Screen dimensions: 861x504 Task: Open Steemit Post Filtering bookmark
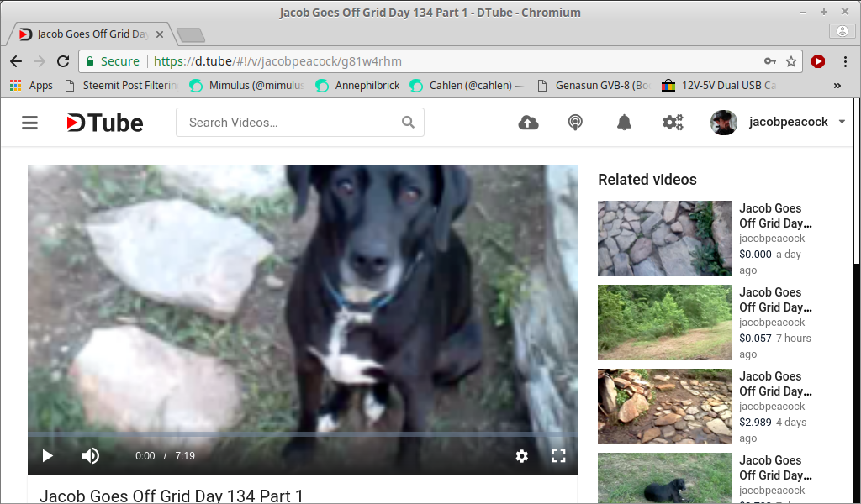pyautogui.click(x=121, y=85)
